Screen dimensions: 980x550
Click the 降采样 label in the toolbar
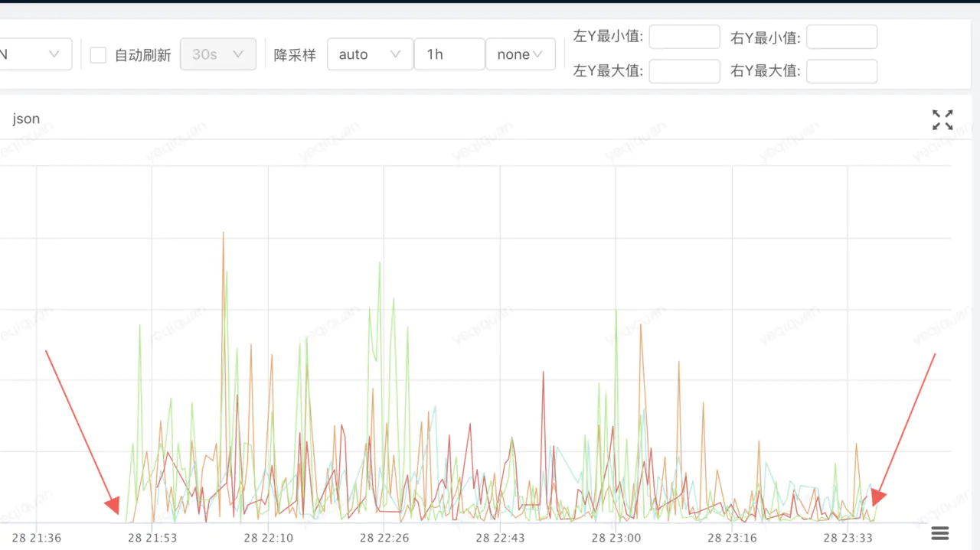click(295, 54)
